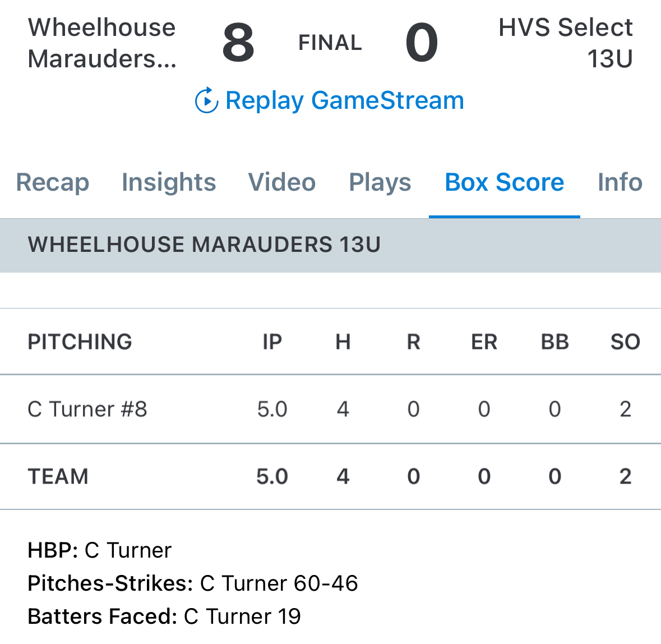Click the FINAL game status label
This screenshot has height=644, width=661.
click(x=330, y=43)
